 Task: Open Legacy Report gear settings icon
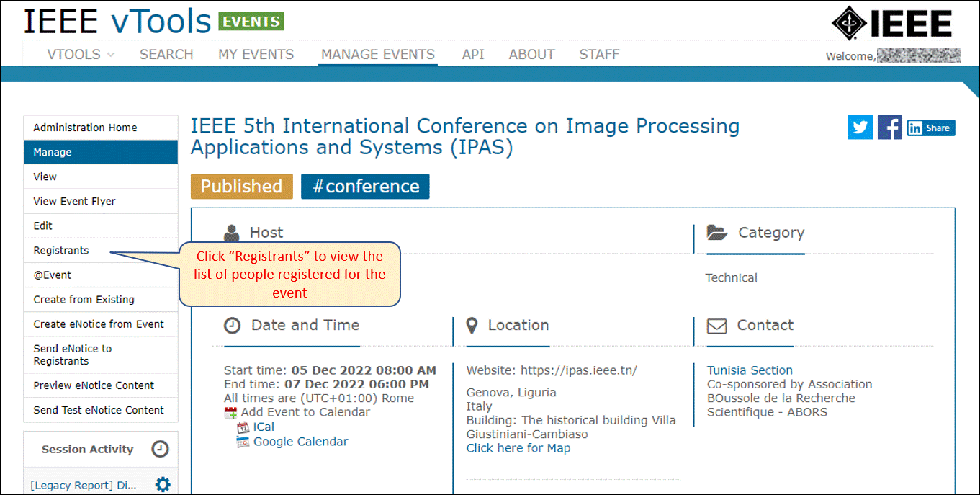click(163, 485)
